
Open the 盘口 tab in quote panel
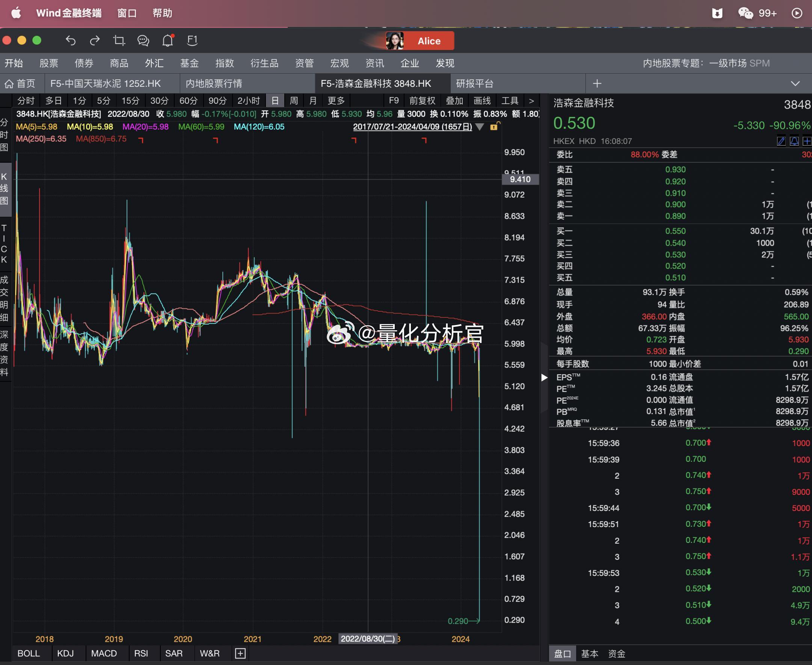click(x=562, y=653)
